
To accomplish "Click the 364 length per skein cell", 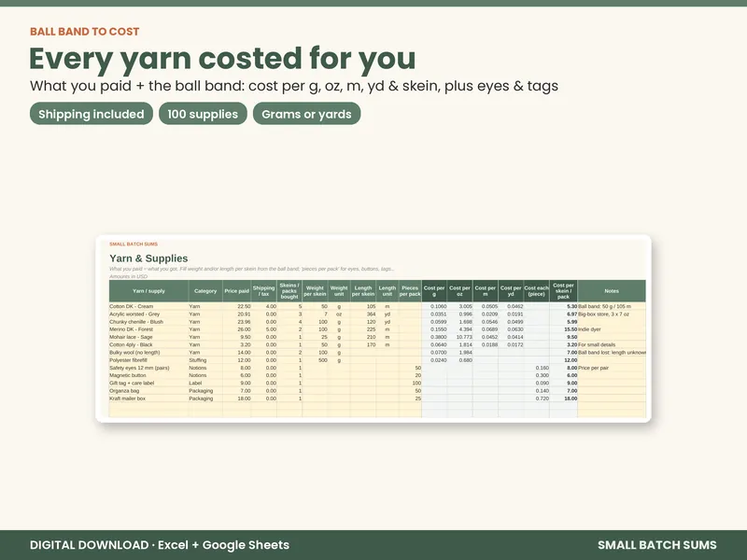I will (x=363, y=314).
